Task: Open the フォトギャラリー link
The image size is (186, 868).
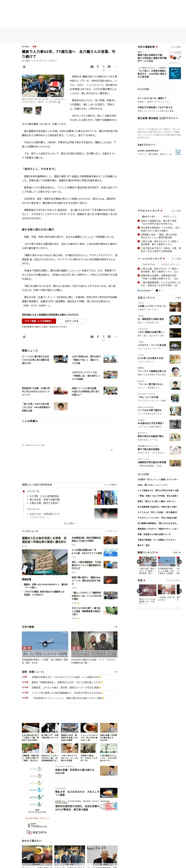Action: (174, 580)
